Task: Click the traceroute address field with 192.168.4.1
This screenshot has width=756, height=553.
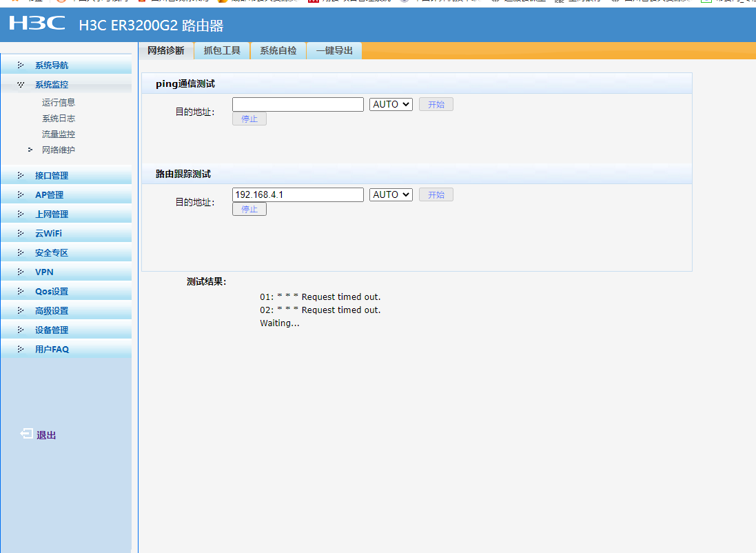Action: [x=298, y=194]
